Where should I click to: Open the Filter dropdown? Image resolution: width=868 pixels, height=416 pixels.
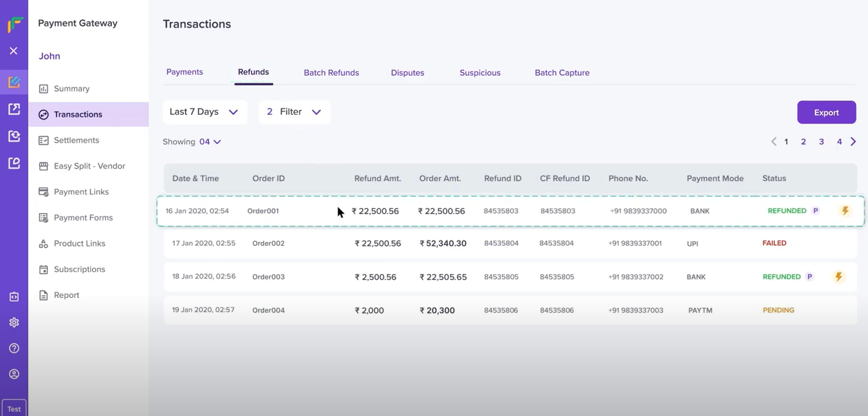click(294, 112)
